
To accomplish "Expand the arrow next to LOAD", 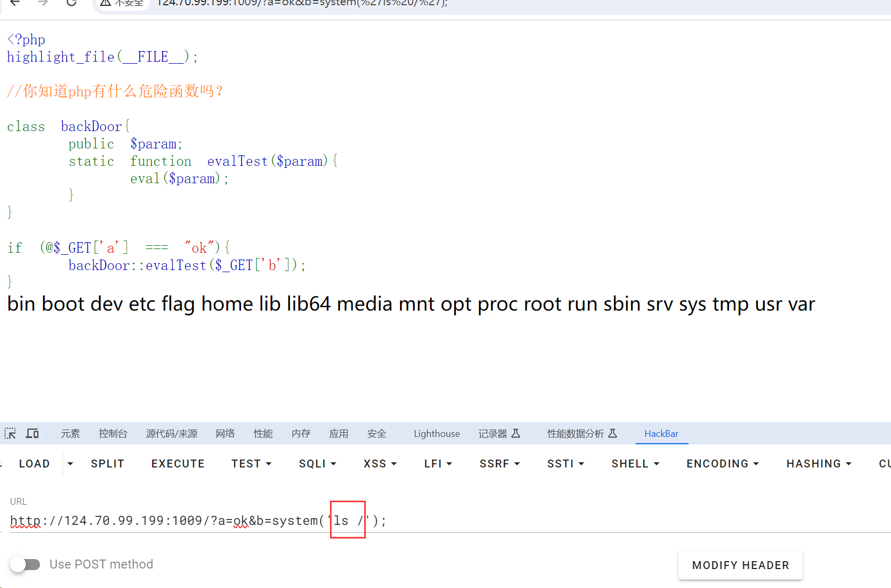I will click(x=70, y=464).
